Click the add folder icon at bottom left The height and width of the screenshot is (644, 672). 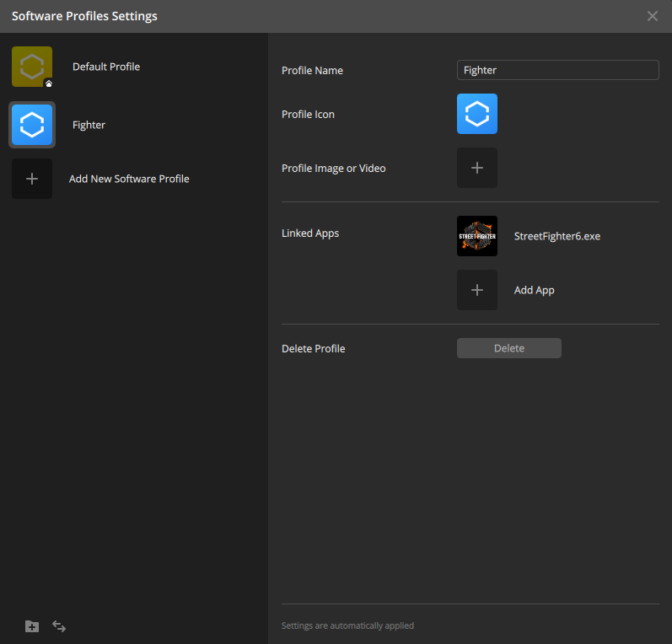coord(32,626)
